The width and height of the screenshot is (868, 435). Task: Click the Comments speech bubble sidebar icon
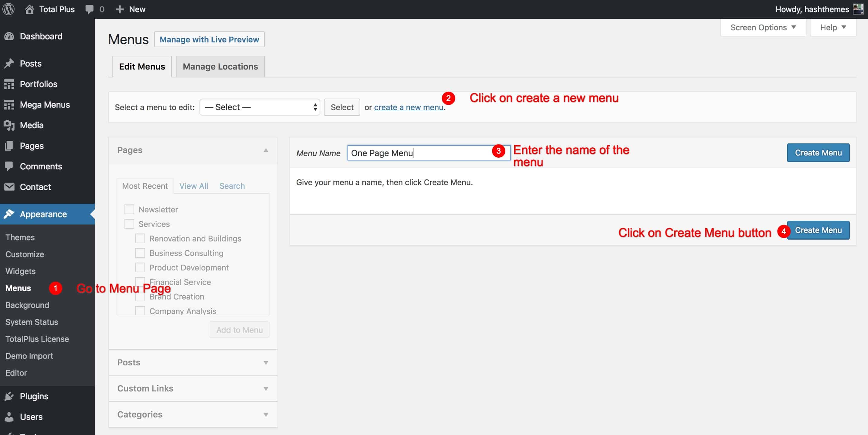tap(9, 166)
